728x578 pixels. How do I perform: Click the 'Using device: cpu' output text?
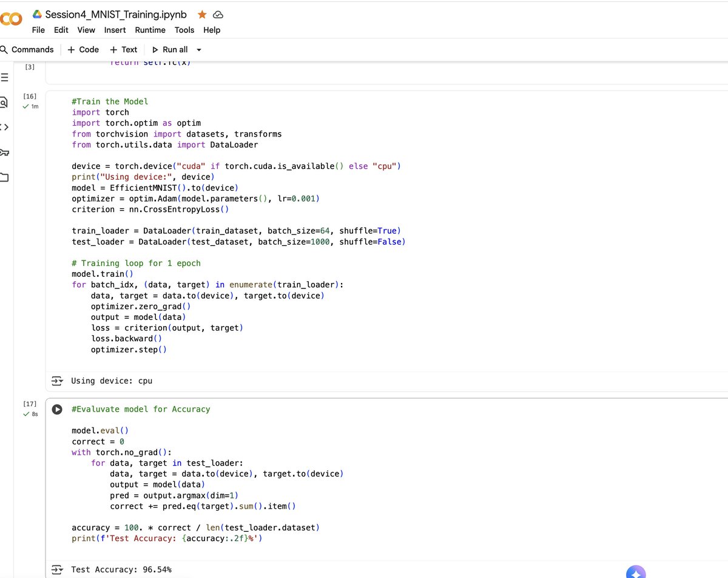pos(112,381)
